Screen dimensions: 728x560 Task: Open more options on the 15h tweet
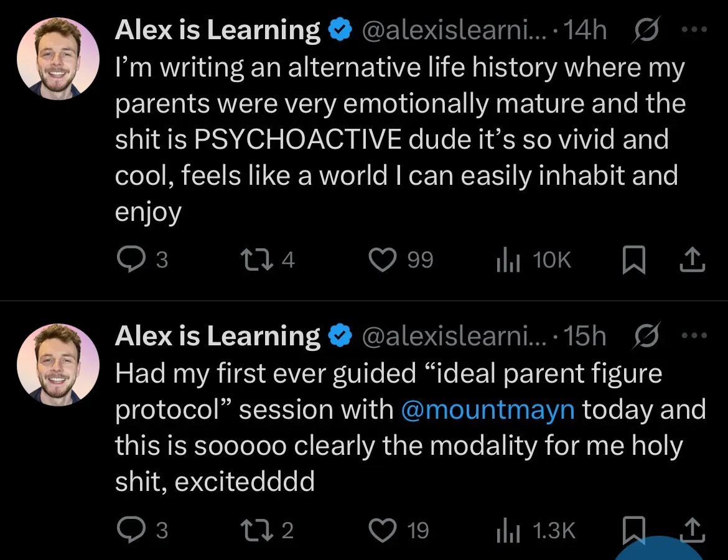[694, 336]
